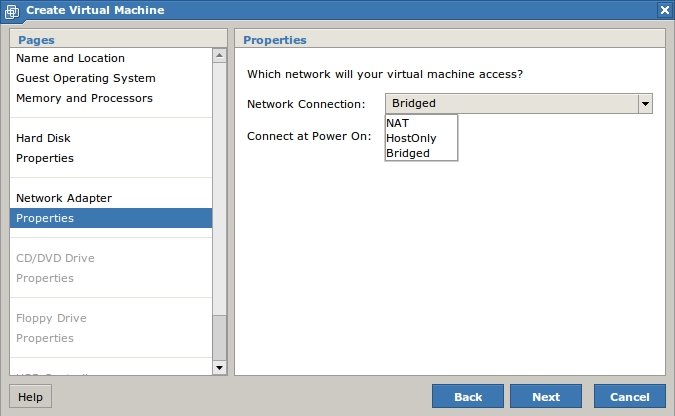Viewport: 675px width, 416px height.
Task: Click the Properties panel heading
Action: 275,40
